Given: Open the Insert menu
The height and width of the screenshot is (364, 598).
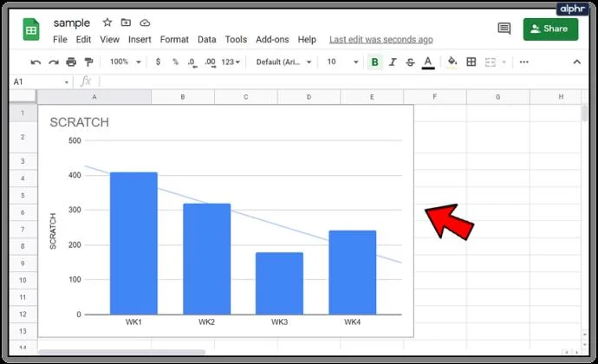Looking at the screenshot, I should 140,40.
